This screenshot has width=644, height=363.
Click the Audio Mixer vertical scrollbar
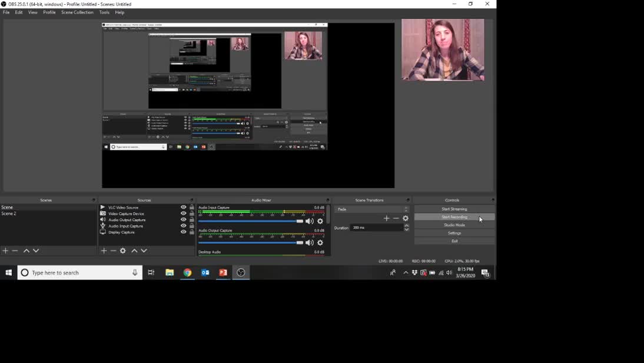pyautogui.click(x=328, y=214)
